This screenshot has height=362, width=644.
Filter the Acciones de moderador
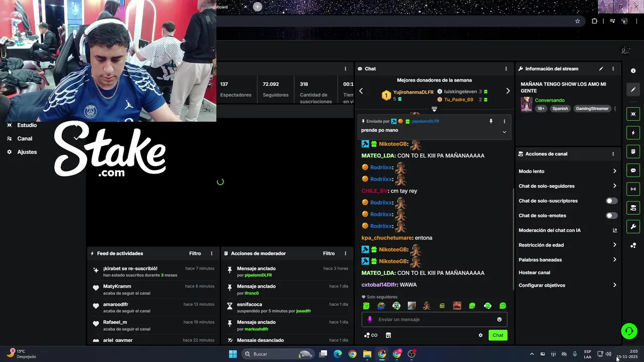pos(329,253)
